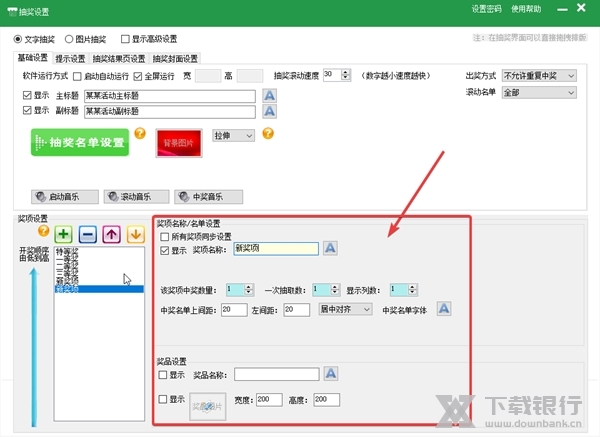Click 中奖名单上间距 field

click(234, 310)
